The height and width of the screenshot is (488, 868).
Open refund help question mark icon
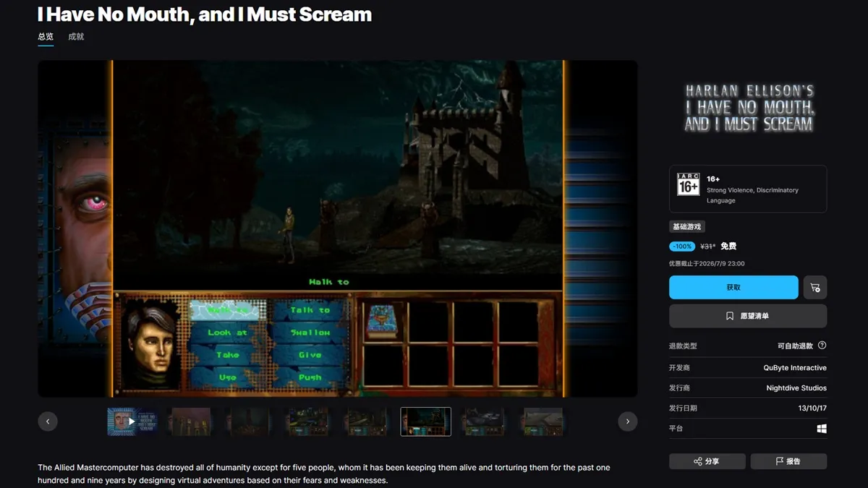pyautogui.click(x=822, y=346)
